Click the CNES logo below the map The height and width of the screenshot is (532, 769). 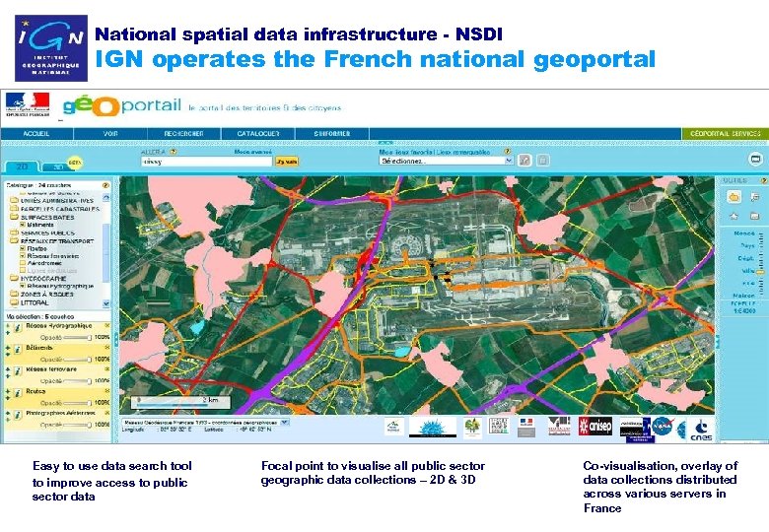(x=701, y=430)
